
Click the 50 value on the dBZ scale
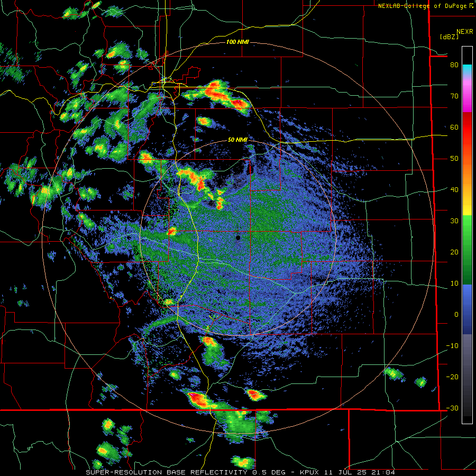tap(454, 159)
